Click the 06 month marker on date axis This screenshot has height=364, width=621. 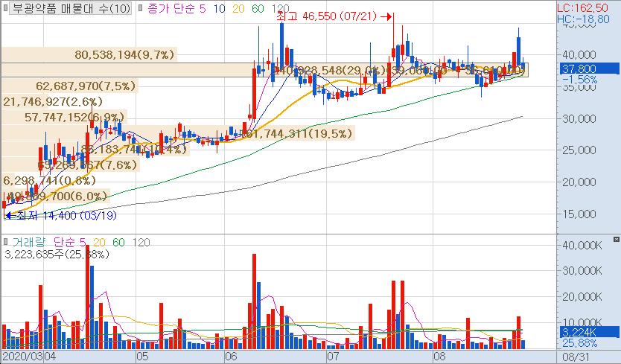(x=231, y=357)
